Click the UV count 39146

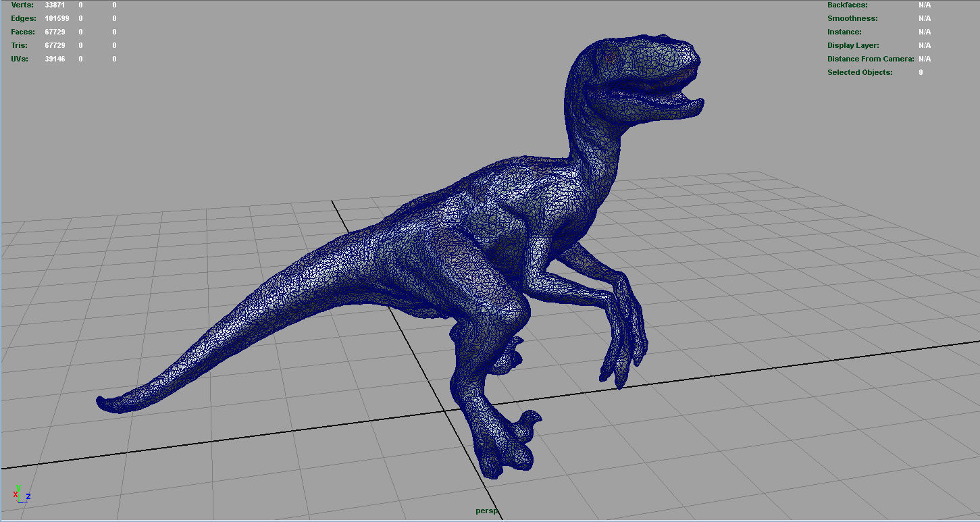point(55,59)
